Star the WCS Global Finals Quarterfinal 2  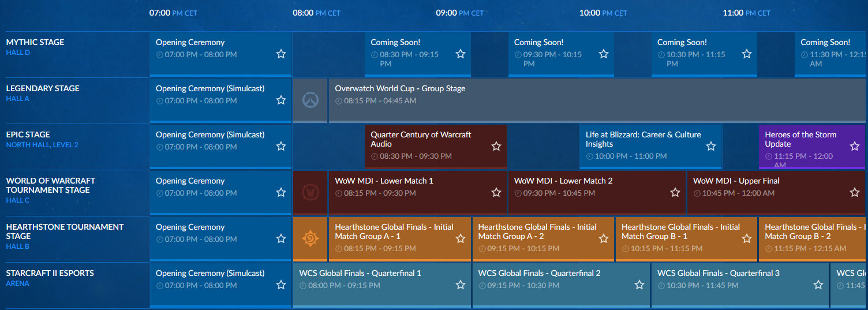coord(639,285)
